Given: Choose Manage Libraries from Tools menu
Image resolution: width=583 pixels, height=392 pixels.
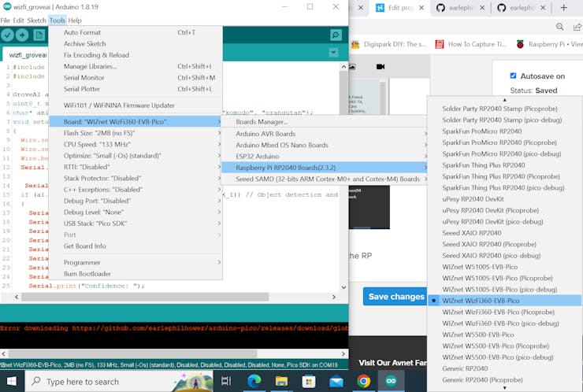Looking at the screenshot, I should 90,66.
